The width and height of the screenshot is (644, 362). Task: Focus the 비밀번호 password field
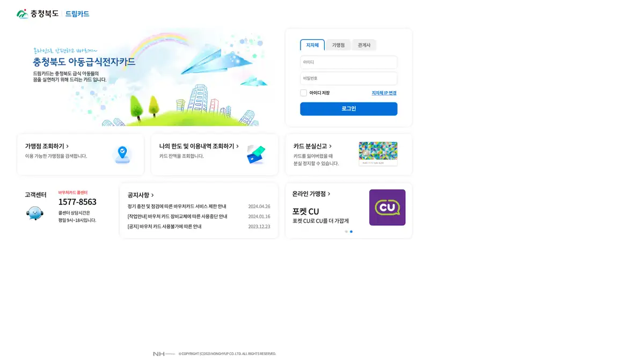348,78
